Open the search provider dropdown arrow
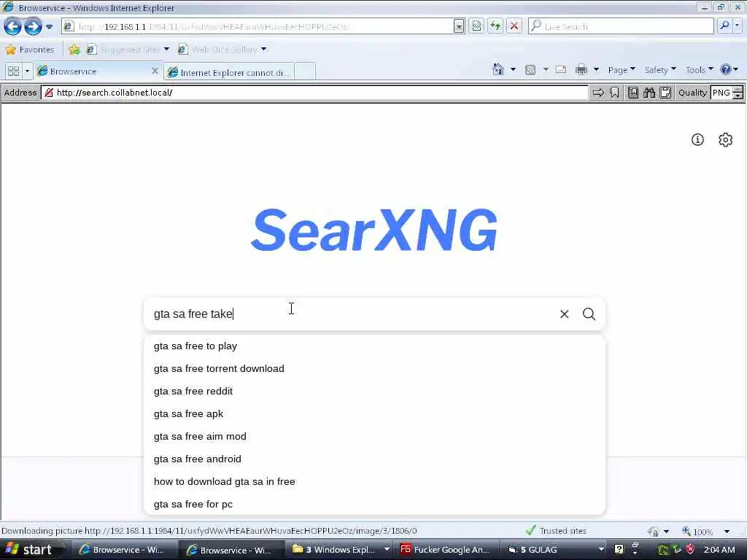 pyautogui.click(x=738, y=26)
